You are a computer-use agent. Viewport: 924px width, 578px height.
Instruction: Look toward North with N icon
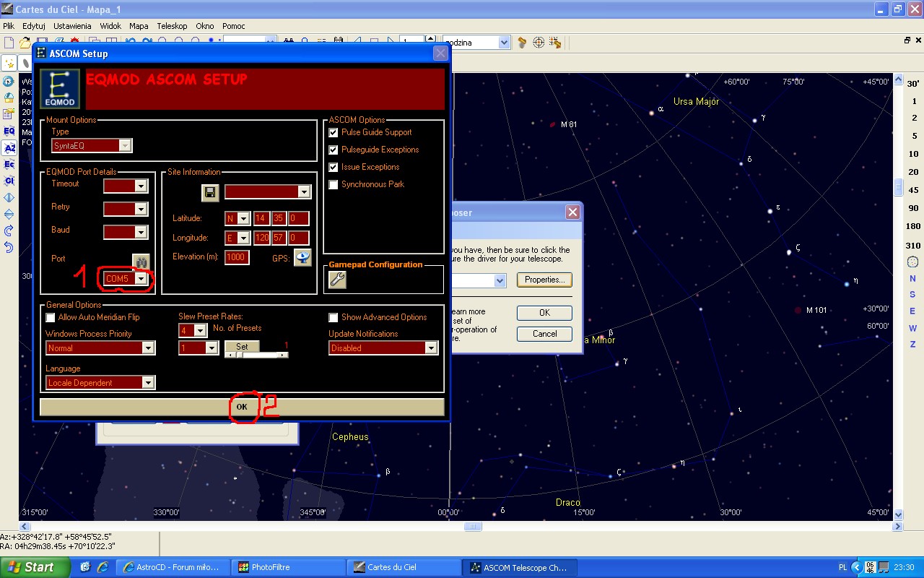pyautogui.click(x=912, y=279)
